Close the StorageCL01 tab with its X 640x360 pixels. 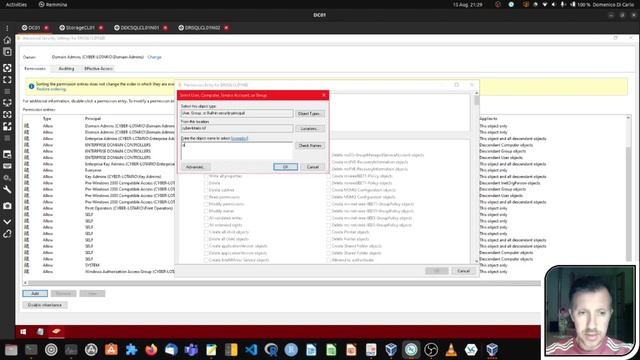[x=101, y=28]
